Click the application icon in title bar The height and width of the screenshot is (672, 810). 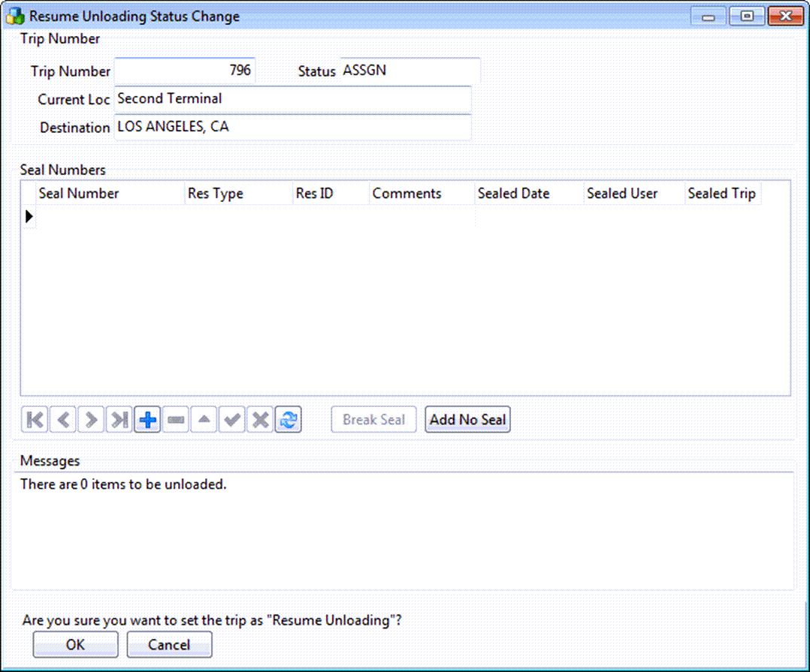15,16
